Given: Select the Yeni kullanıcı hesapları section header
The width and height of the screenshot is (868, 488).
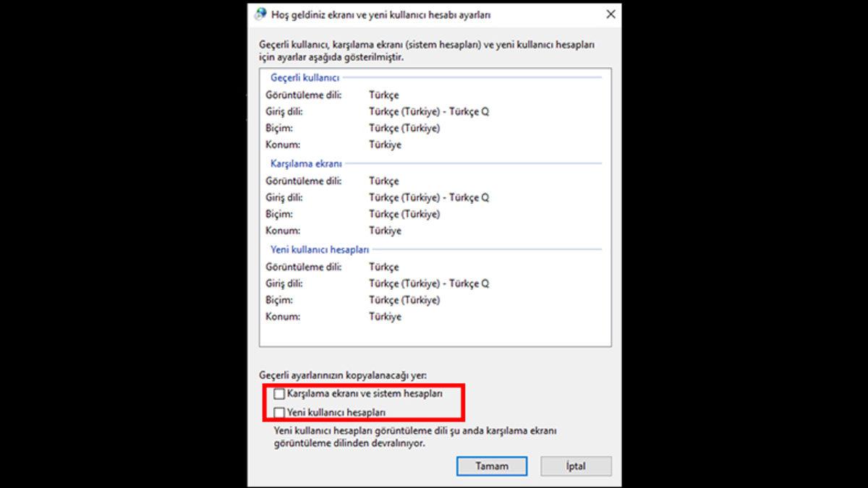Looking at the screenshot, I should pos(319,249).
